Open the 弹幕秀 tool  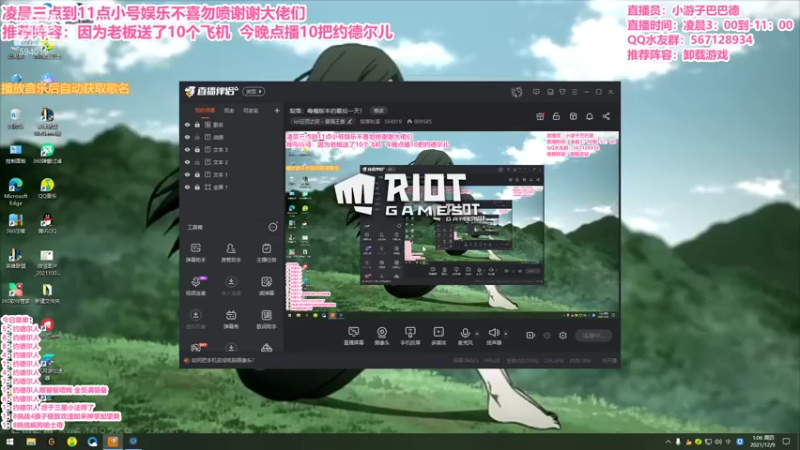[x=231, y=319]
